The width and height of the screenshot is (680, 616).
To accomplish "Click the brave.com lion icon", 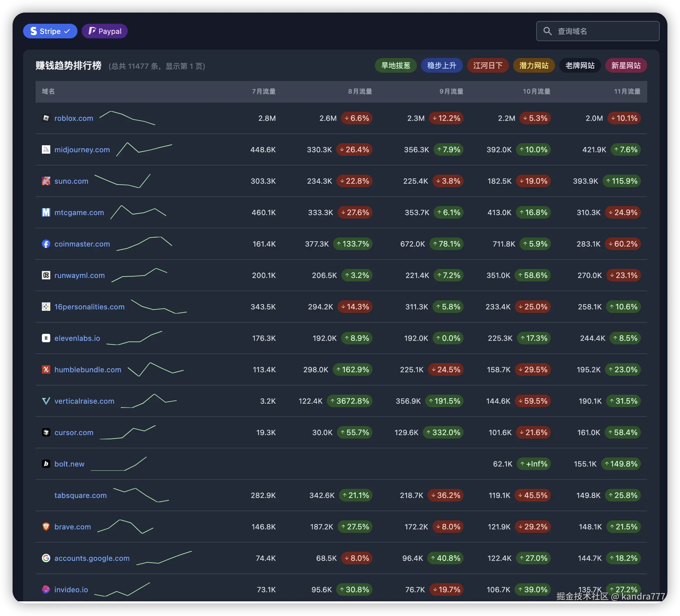I will click(x=46, y=527).
